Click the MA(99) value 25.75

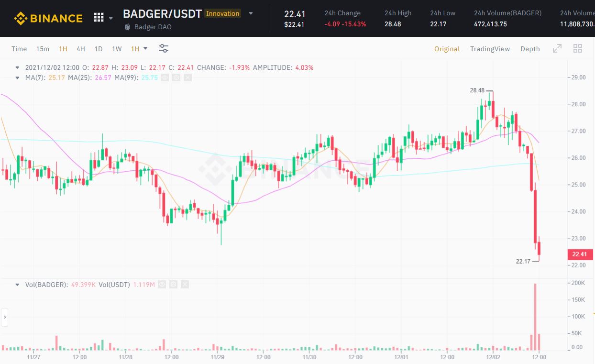[149, 77]
